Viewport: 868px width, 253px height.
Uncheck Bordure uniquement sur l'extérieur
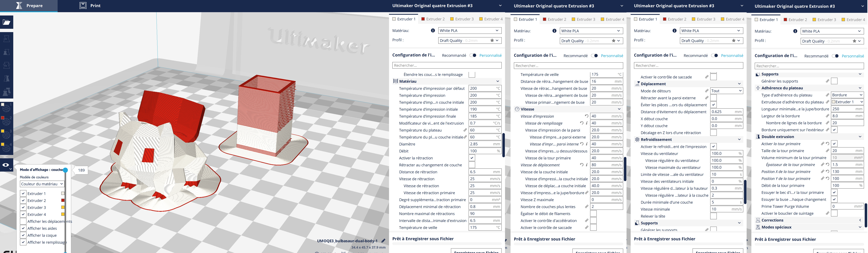[834, 130]
